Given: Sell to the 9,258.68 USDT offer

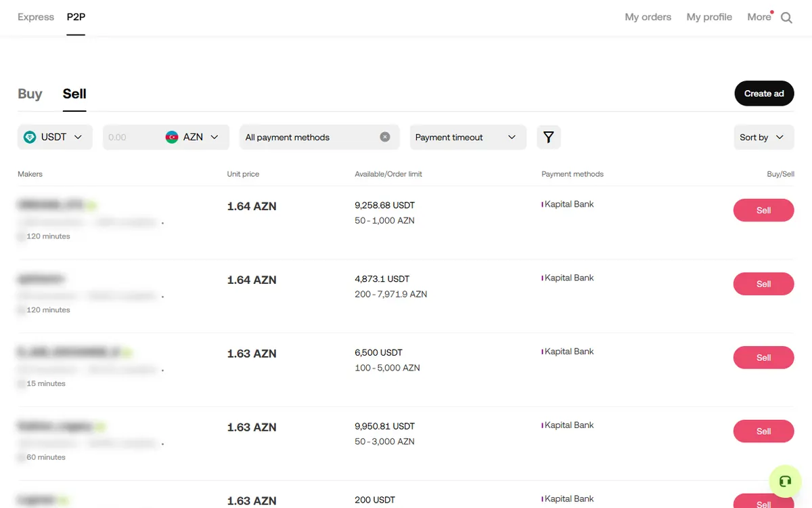Looking at the screenshot, I should click(763, 210).
